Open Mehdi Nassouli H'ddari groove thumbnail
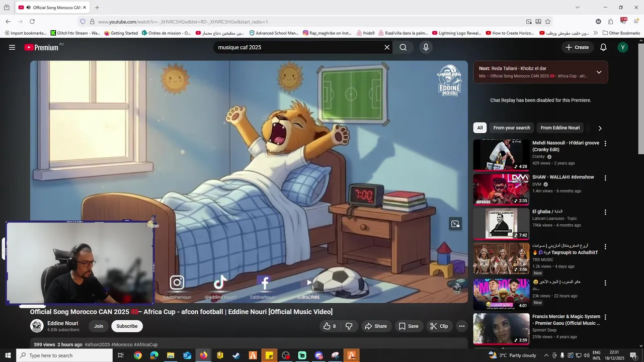The width and height of the screenshot is (644, 362). tap(501, 155)
